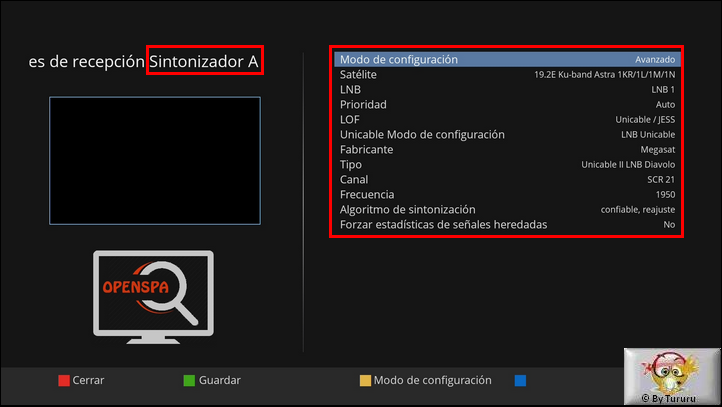Click the black video preview window
The height and width of the screenshot is (407, 722).
(x=155, y=161)
